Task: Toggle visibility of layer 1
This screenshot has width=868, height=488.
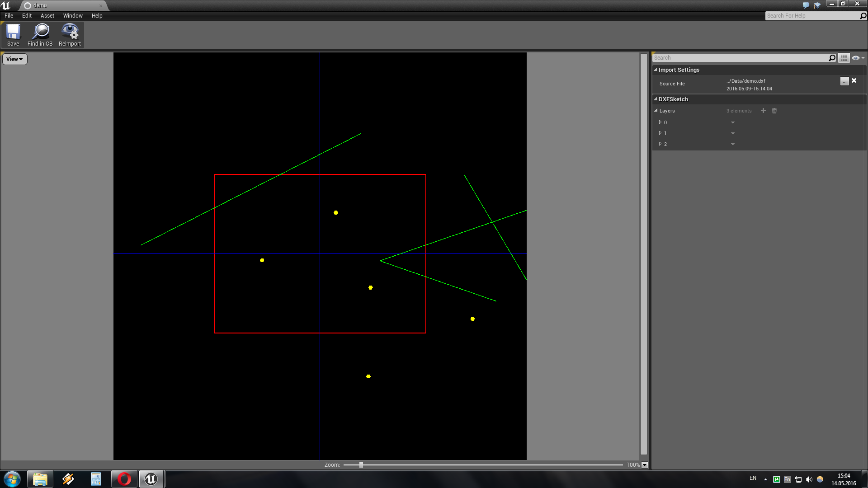Action: pos(733,133)
